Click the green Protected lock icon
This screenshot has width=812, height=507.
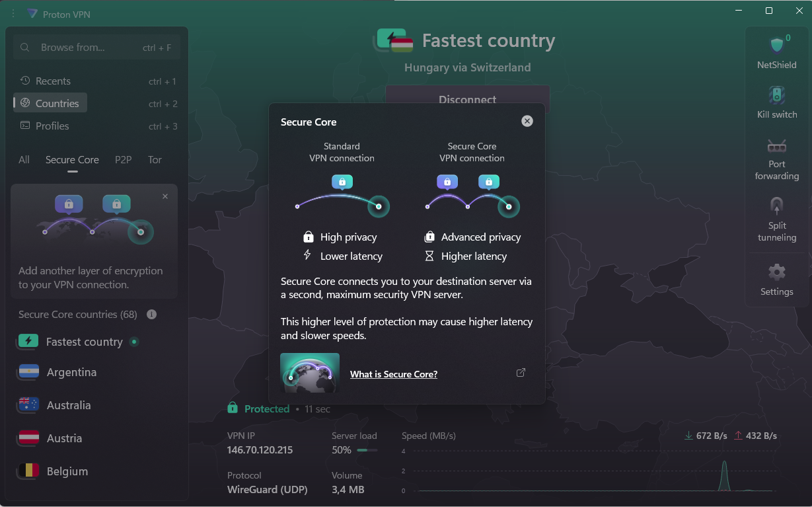(x=232, y=409)
